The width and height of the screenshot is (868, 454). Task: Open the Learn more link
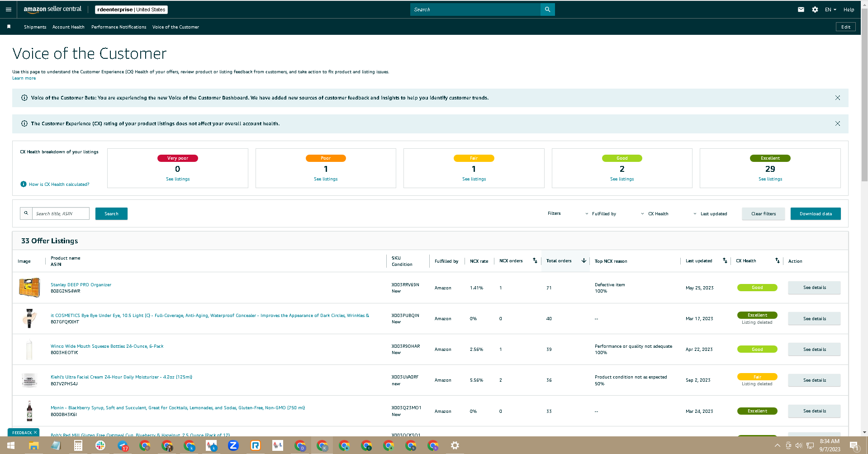tap(24, 78)
